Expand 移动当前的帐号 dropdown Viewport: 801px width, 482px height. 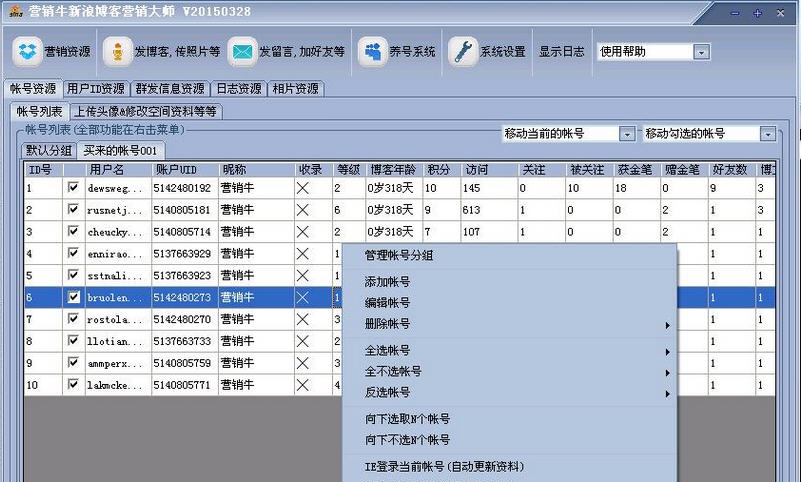point(627,134)
